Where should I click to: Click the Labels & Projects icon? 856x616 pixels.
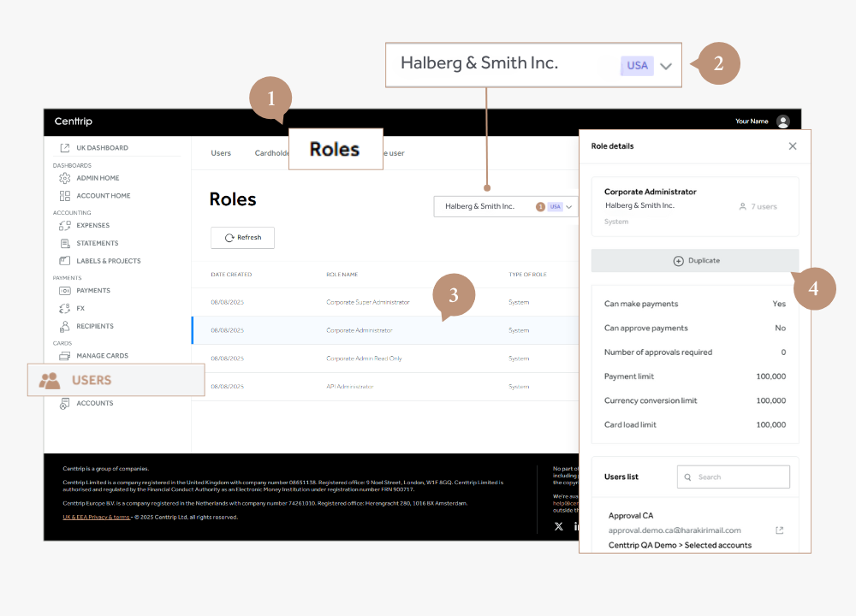64,261
